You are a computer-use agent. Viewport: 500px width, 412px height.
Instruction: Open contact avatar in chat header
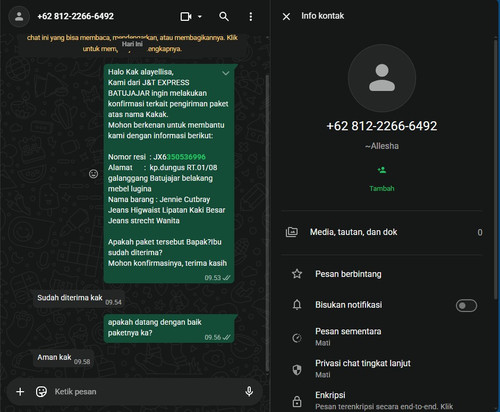pos(19,16)
